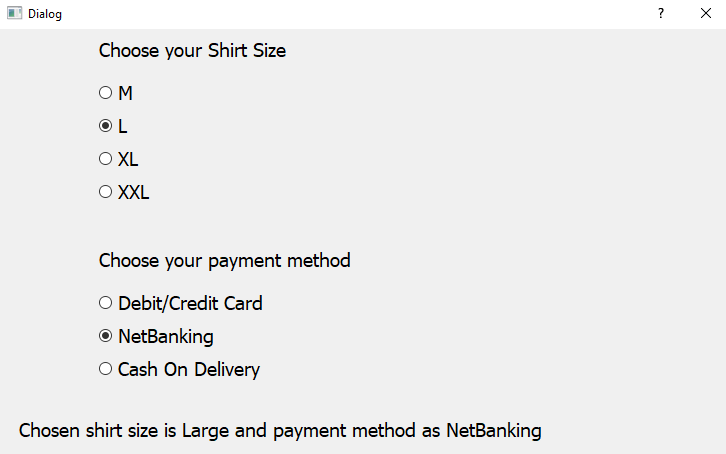Open the '?' help button in title bar

click(661, 13)
